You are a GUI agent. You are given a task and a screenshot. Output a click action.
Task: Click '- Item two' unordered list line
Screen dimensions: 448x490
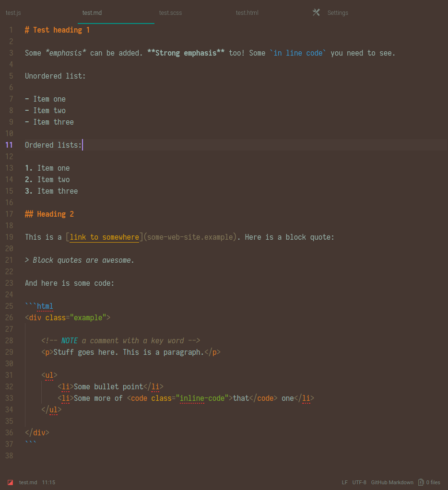point(46,111)
